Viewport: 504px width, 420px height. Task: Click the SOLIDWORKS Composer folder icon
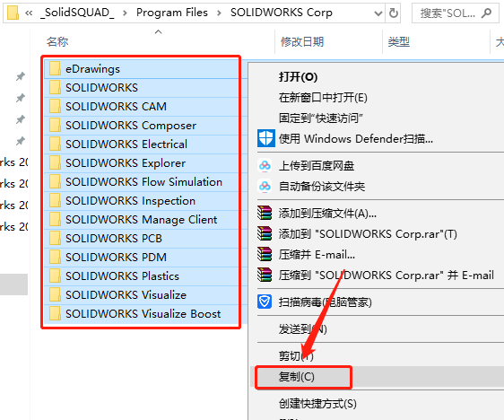point(55,125)
